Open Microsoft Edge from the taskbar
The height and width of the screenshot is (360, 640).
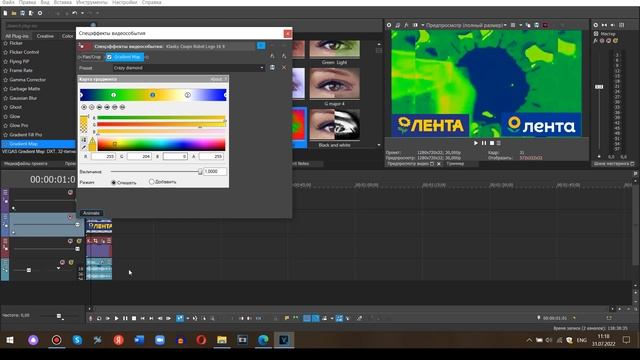(263, 340)
